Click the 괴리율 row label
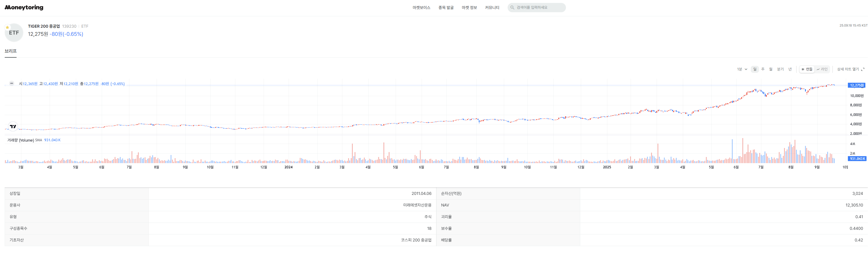Image resolution: width=868 pixels, height=254 pixels. [x=446, y=217]
